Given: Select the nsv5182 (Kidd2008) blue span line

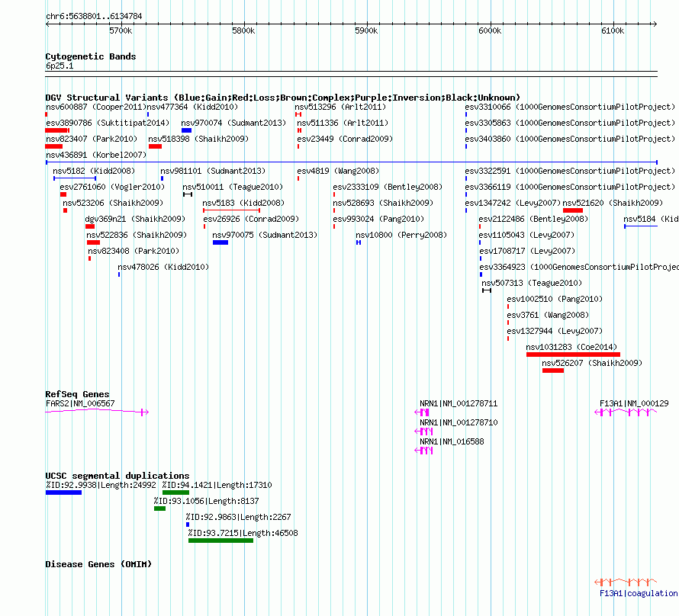Looking at the screenshot, I should click(x=75, y=178).
